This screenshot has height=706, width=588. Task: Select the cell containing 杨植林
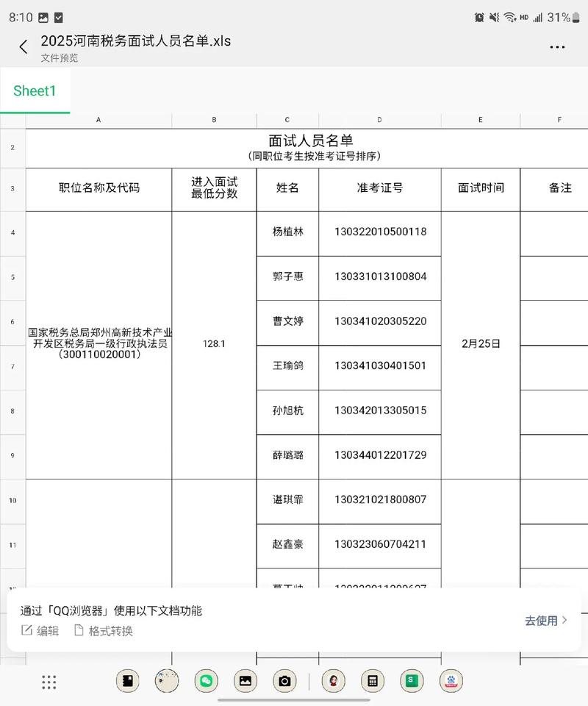coord(287,233)
